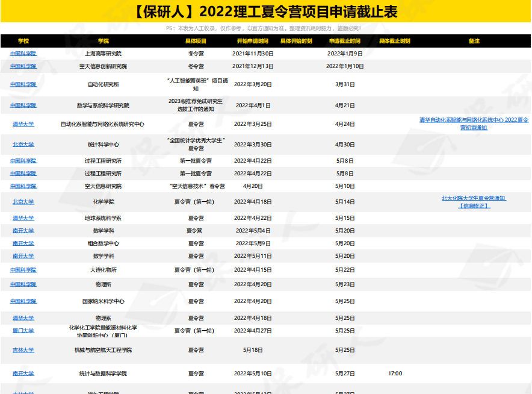The height and width of the screenshot is (394, 532).
Task: Open 清华大学 link in 地球系统科学系 row
Action: (x=23, y=218)
